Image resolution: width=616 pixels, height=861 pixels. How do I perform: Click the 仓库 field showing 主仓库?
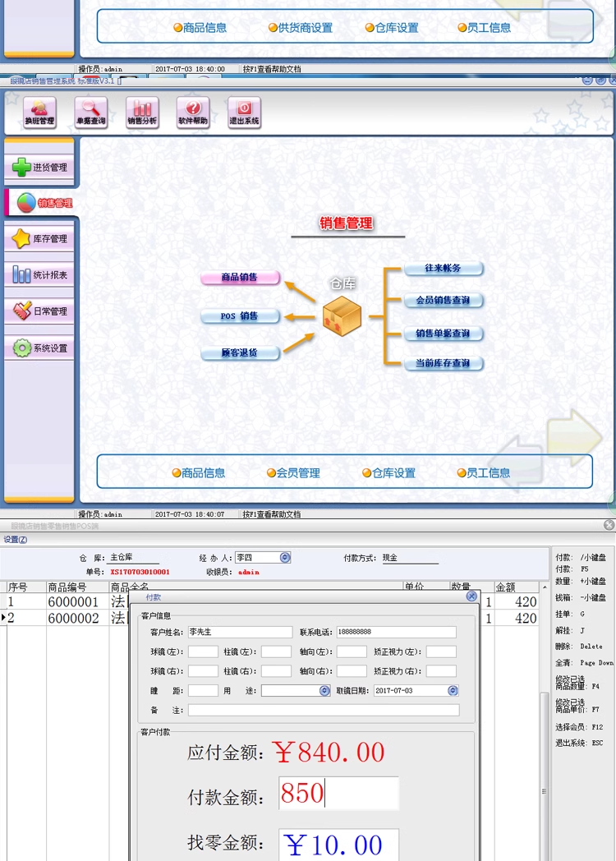point(135,558)
